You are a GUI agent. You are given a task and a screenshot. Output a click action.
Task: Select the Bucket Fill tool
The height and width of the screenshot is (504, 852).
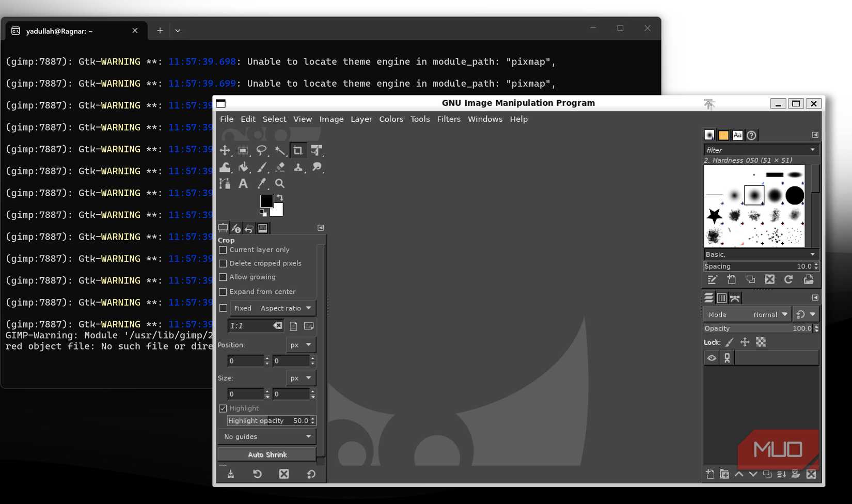click(243, 167)
